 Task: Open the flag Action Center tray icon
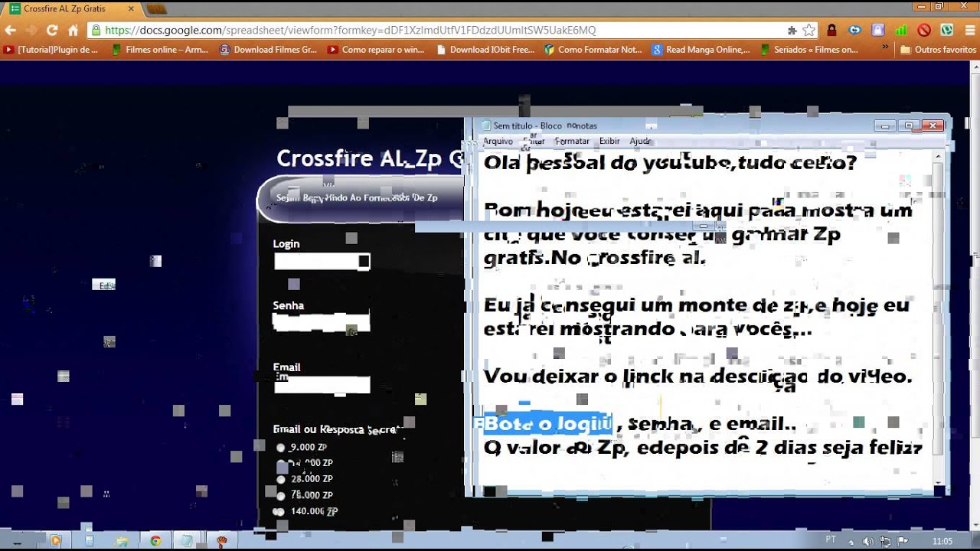pyautogui.click(x=903, y=541)
